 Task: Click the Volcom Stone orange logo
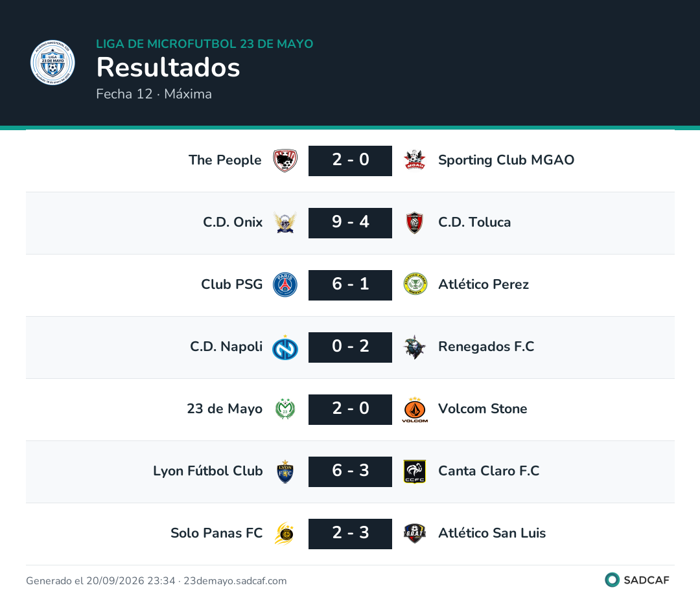pos(415,409)
